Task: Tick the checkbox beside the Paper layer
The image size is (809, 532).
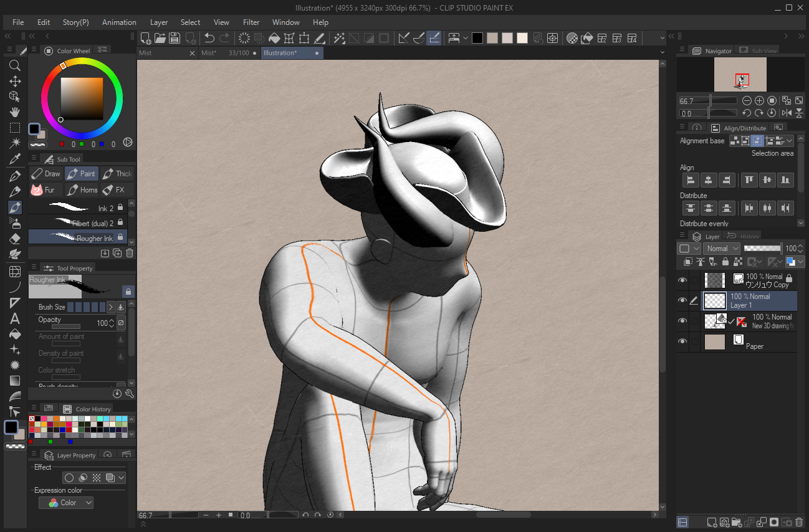Action: (x=694, y=341)
